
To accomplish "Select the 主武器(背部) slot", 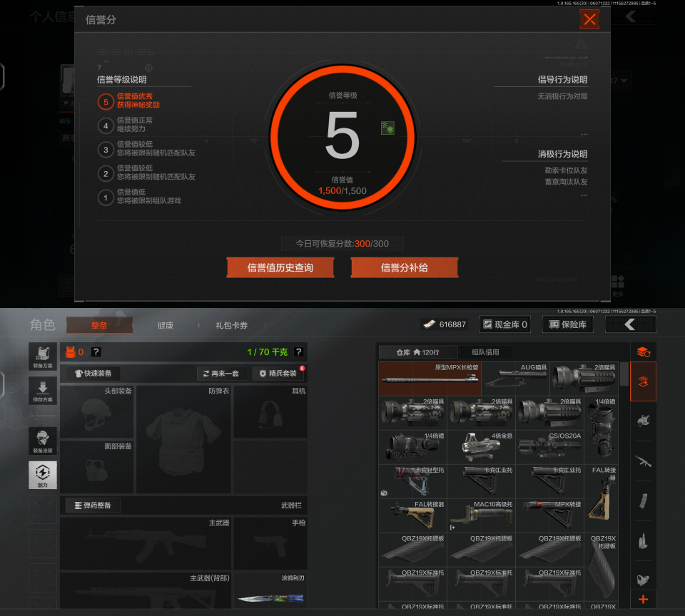I will tap(146, 590).
